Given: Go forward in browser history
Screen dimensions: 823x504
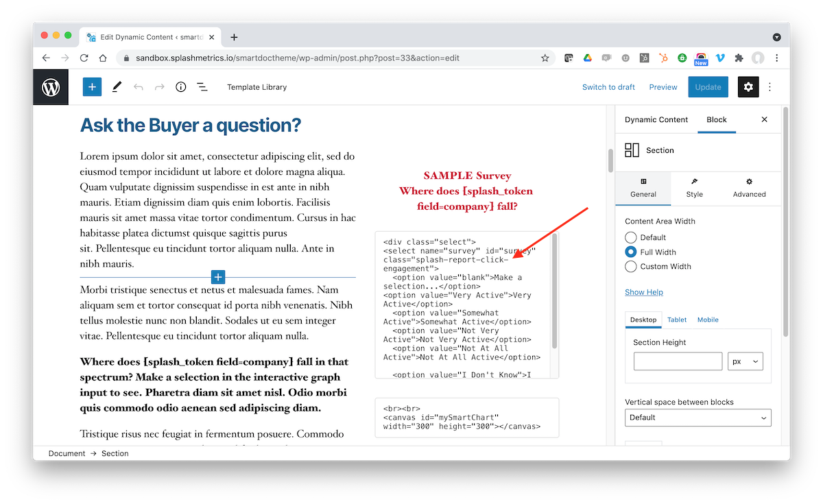Looking at the screenshot, I should pos(65,58).
